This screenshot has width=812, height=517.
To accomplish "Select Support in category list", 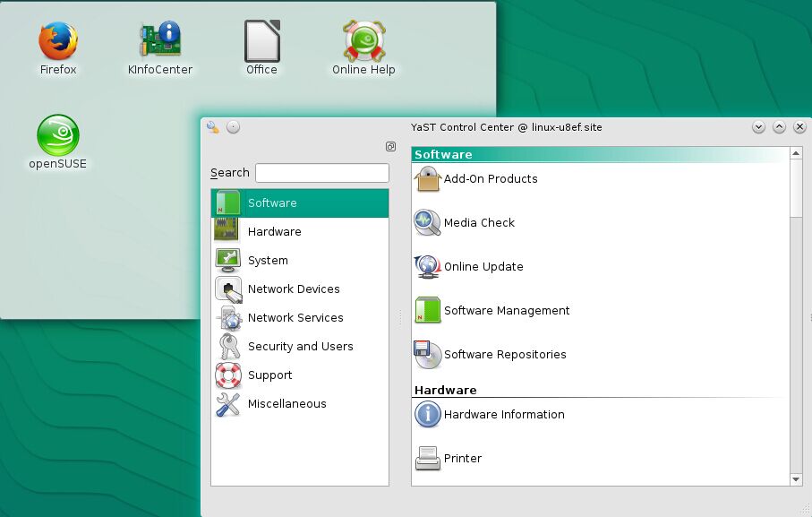I will [269, 375].
